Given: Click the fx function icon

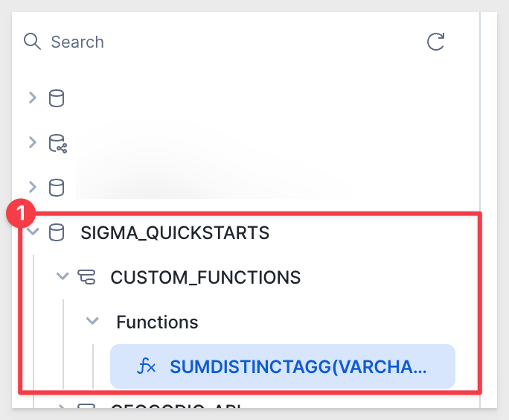Looking at the screenshot, I should (147, 366).
